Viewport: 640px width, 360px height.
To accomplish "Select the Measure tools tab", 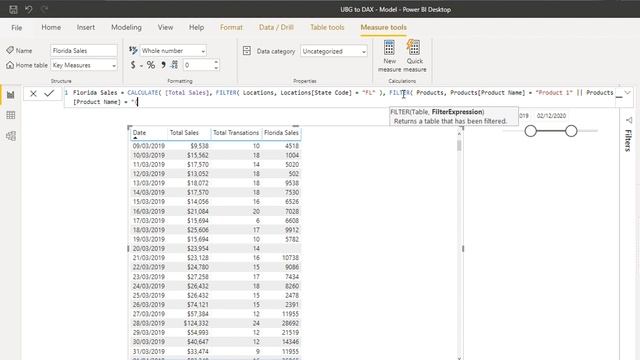I will tap(383, 27).
